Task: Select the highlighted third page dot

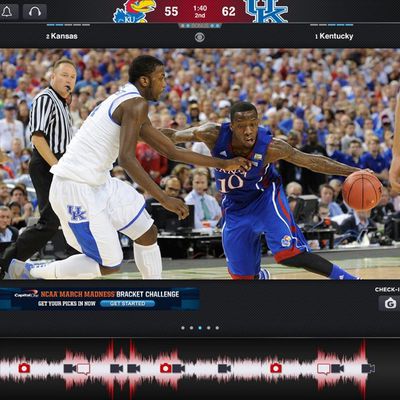Action: pos(200,328)
